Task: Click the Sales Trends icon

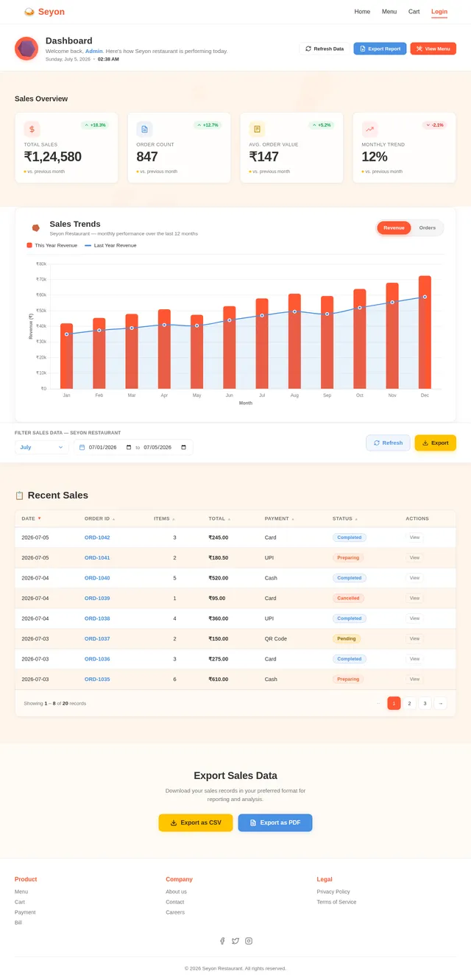Action: (x=35, y=228)
